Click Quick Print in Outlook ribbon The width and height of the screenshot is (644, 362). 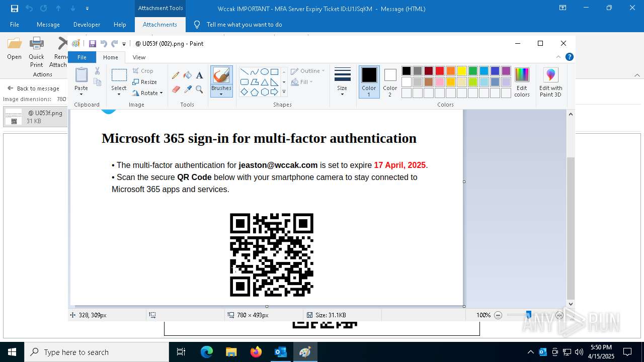click(x=36, y=52)
